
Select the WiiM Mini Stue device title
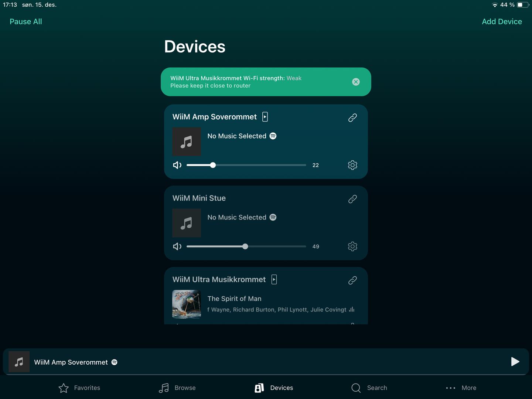click(x=199, y=198)
